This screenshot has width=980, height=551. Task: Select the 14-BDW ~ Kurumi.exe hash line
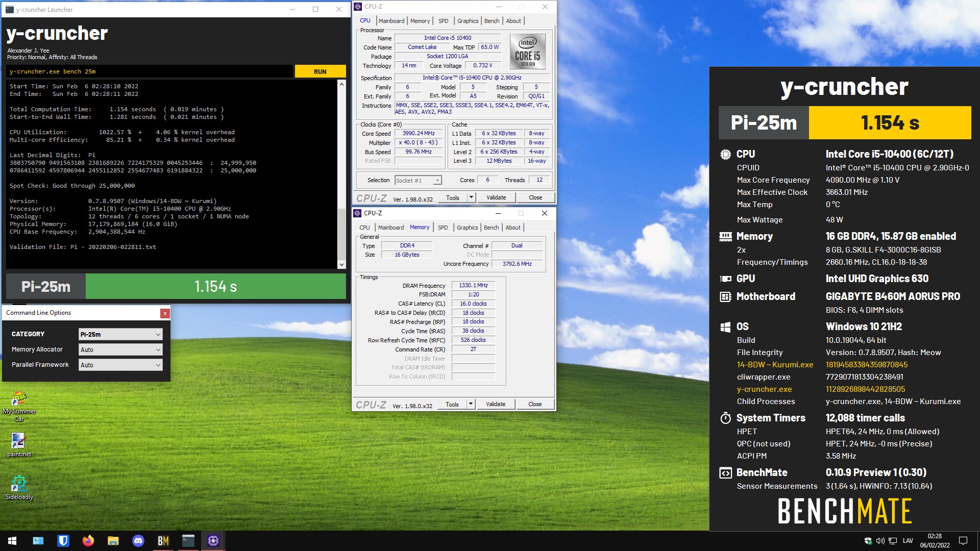tap(822, 365)
